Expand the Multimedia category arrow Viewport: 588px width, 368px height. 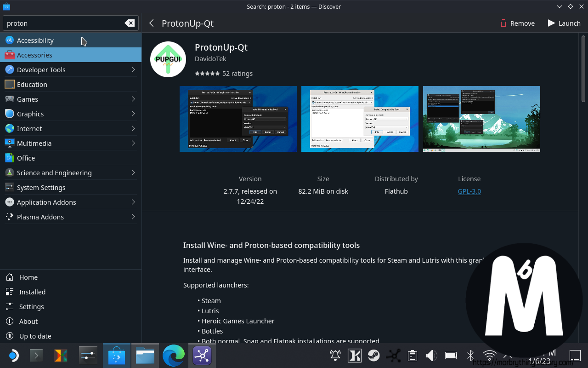133,143
